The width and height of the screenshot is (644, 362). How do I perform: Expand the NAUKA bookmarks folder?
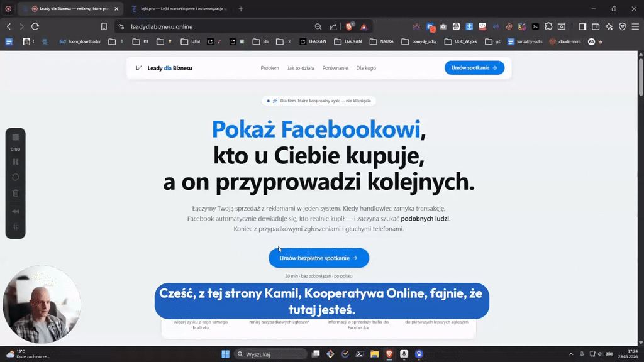382,41
